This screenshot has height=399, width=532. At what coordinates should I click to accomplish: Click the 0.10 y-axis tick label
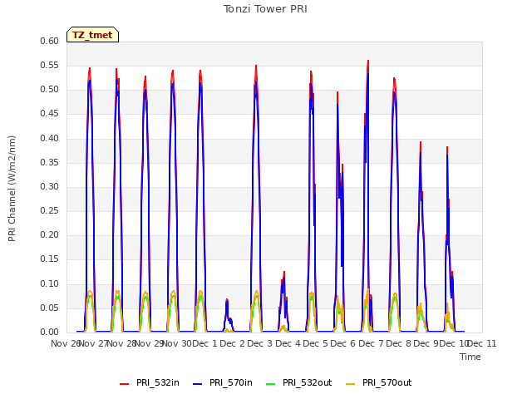click(50, 283)
